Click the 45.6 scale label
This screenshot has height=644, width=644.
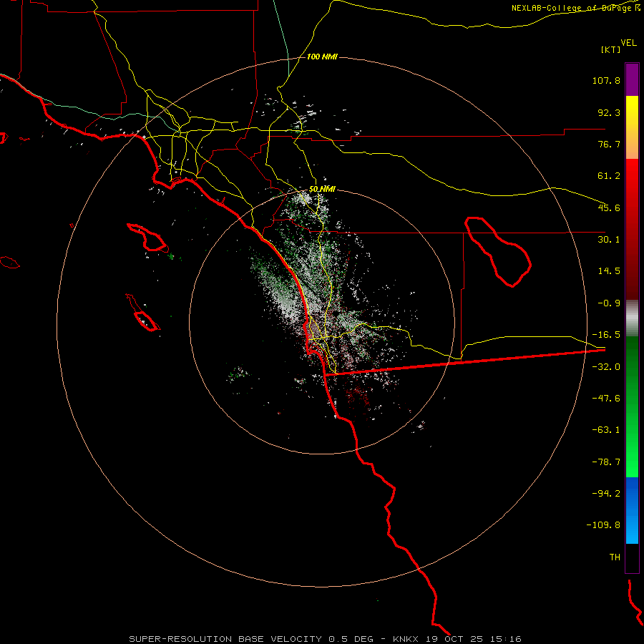pyautogui.click(x=609, y=208)
